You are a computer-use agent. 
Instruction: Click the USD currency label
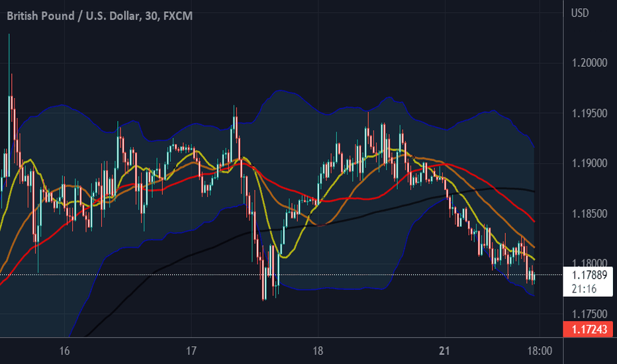tap(580, 13)
